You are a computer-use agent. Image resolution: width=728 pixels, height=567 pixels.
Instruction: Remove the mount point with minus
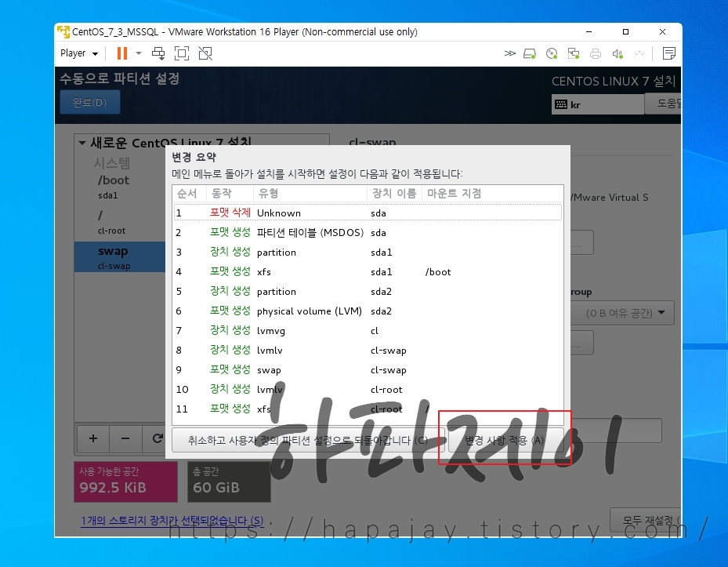[x=125, y=438]
